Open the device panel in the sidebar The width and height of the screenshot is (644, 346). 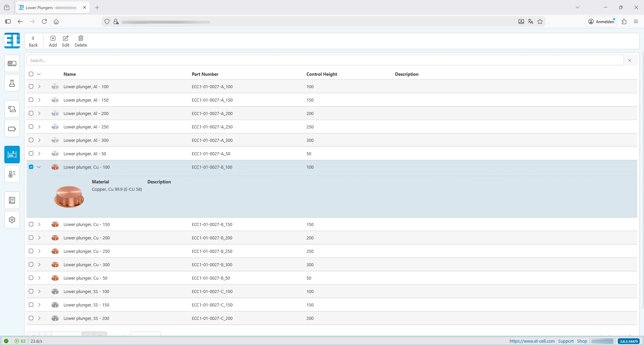(x=12, y=63)
